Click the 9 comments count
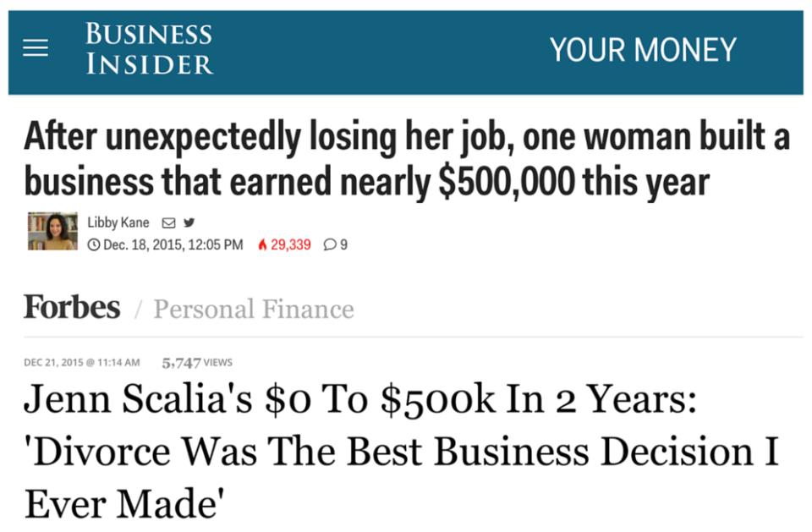This screenshot has height=532, width=812. click(x=343, y=245)
